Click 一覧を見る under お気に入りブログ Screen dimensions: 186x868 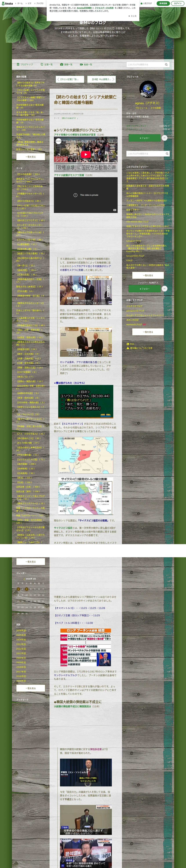click(x=148, y=332)
